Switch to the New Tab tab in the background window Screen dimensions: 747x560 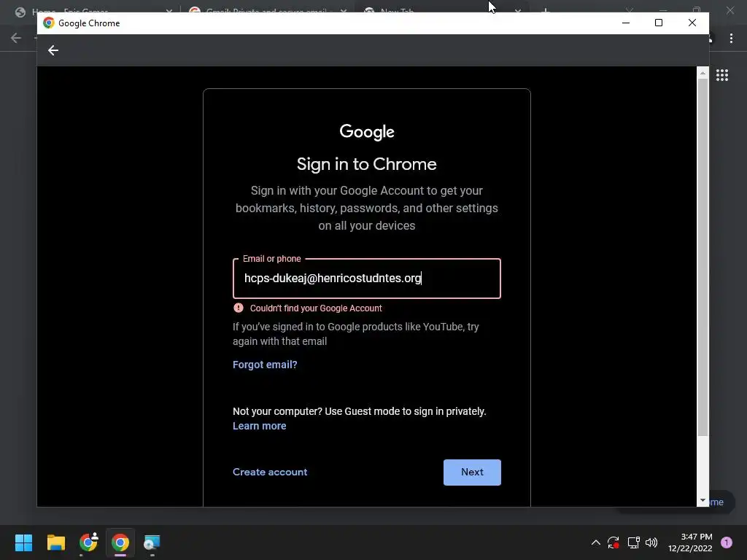coord(391,10)
